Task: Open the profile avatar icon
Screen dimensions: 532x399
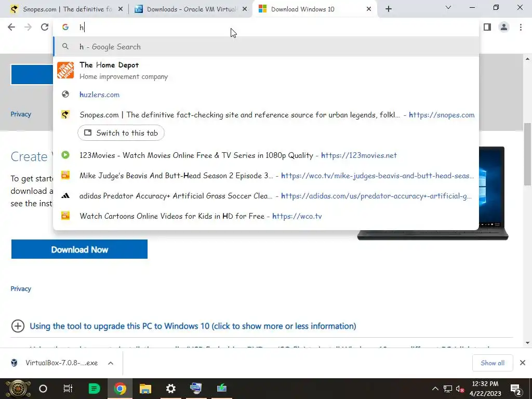Action: point(504,27)
